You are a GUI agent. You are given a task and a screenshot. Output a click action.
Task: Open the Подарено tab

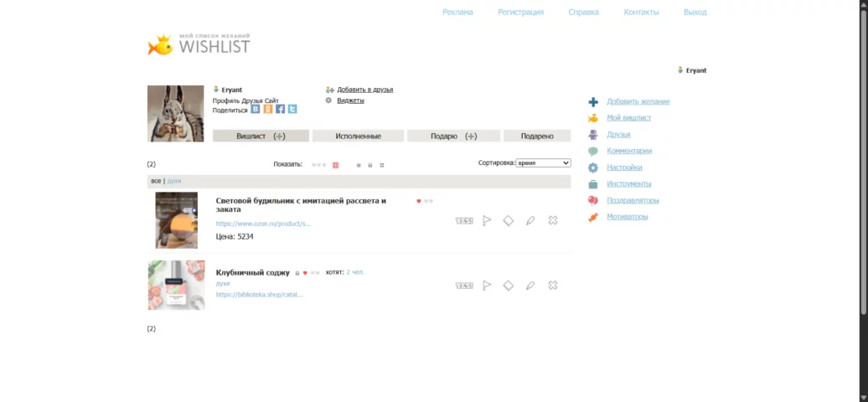(x=536, y=136)
